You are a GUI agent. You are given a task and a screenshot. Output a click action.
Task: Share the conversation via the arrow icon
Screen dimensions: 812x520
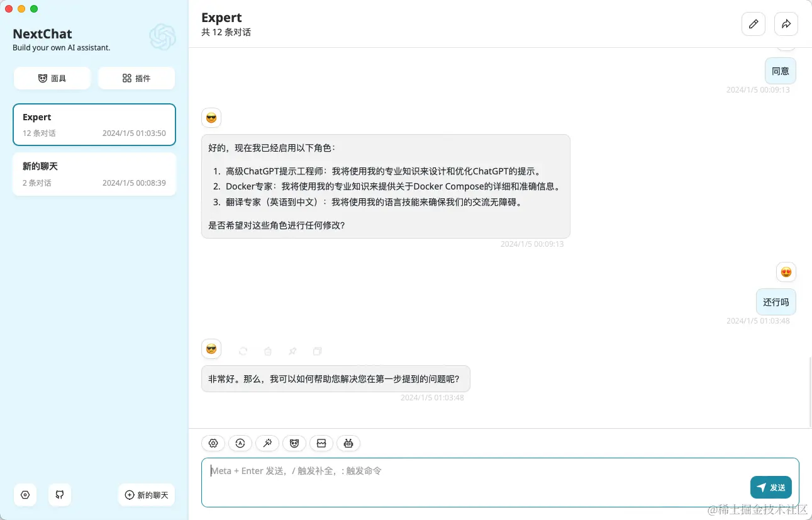coord(786,24)
